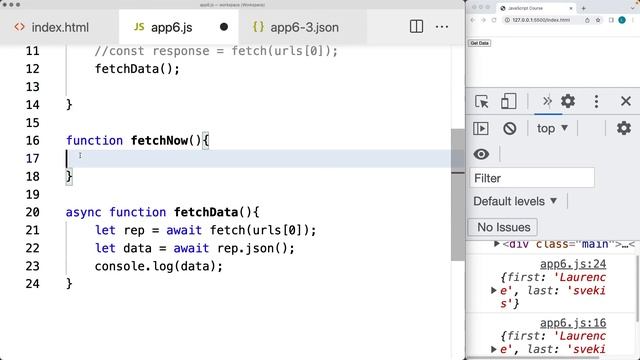Viewport: 640px width, 360px height.
Task: Bookmark the page with the star icon
Action: [x=598, y=20]
